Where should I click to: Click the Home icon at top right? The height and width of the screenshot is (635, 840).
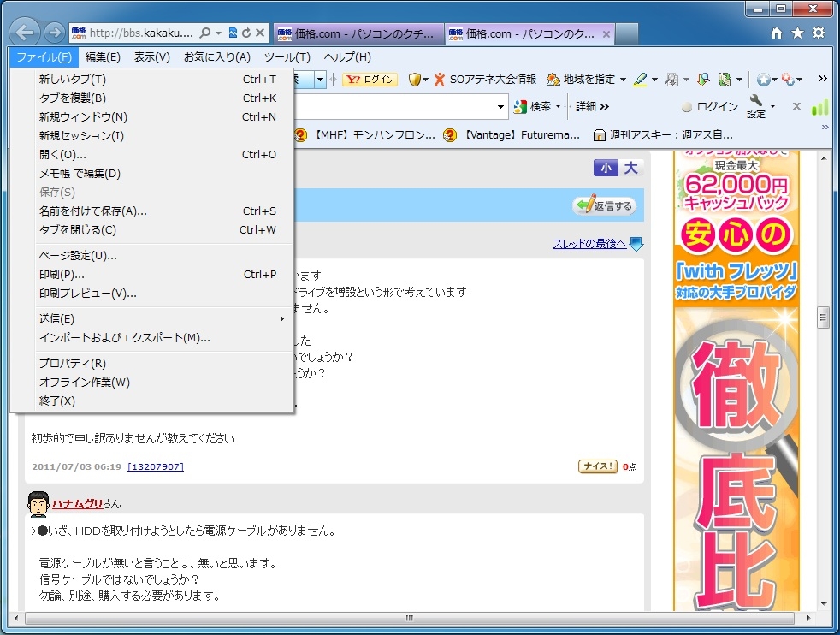pyautogui.click(x=777, y=33)
